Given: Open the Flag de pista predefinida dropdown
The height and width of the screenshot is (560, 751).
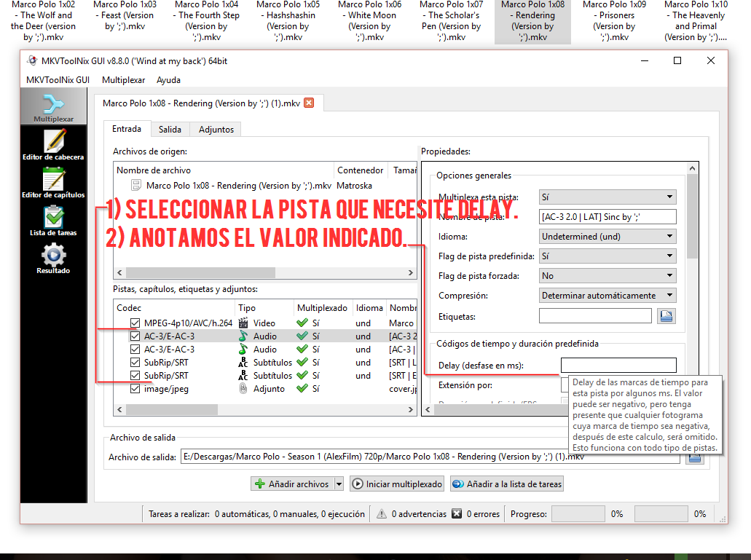Looking at the screenshot, I should click(x=608, y=256).
